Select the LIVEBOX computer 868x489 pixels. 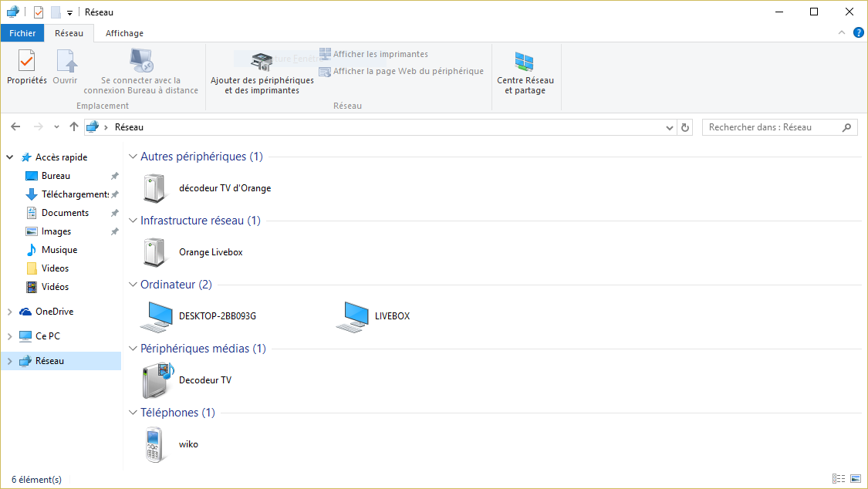point(373,316)
